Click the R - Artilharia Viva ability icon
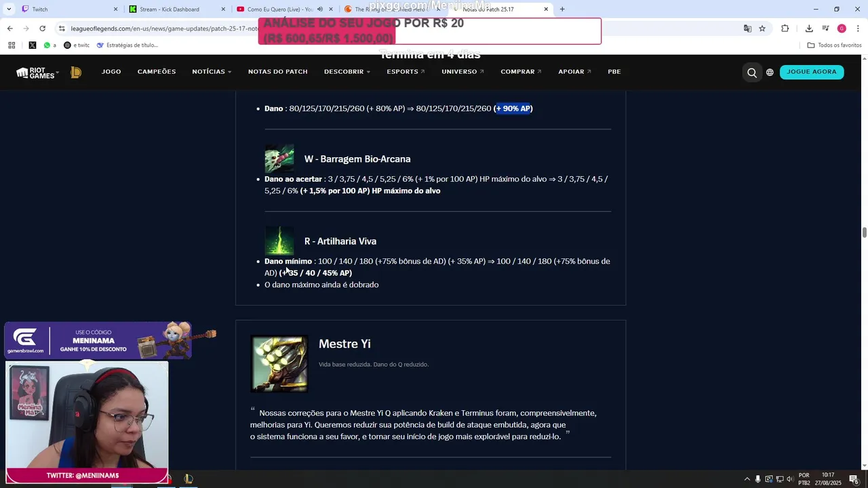This screenshot has width=868, height=488. 279,241
